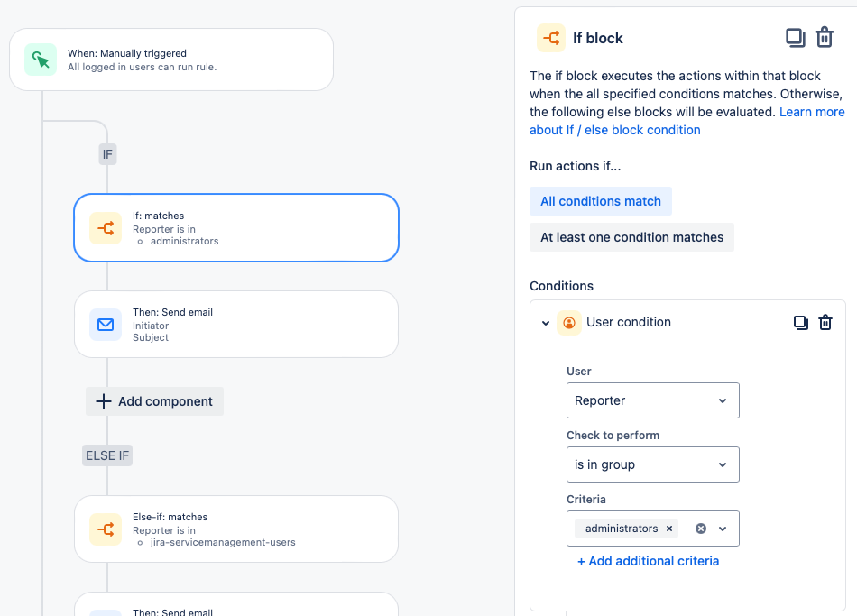
Task: Duplicate the If block using copy icon
Action: 795,38
